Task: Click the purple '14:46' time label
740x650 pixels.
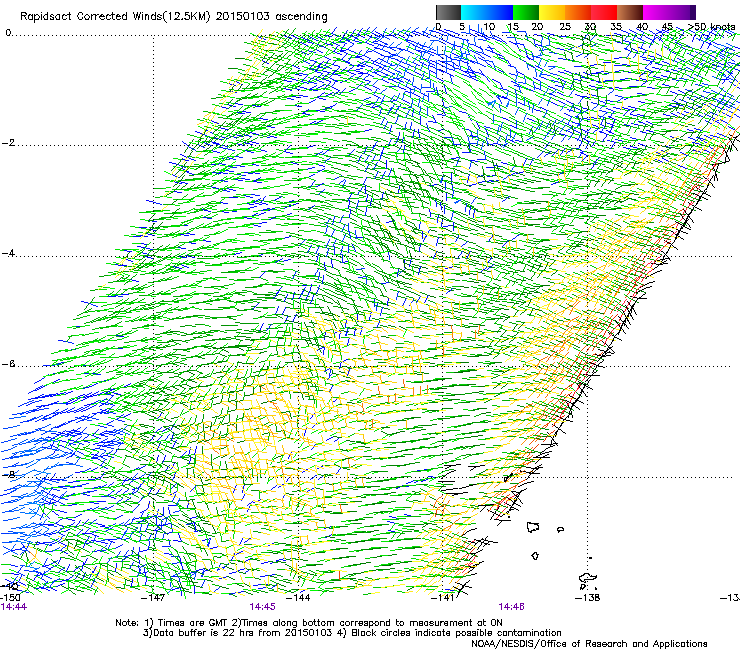Action: pyautogui.click(x=512, y=607)
